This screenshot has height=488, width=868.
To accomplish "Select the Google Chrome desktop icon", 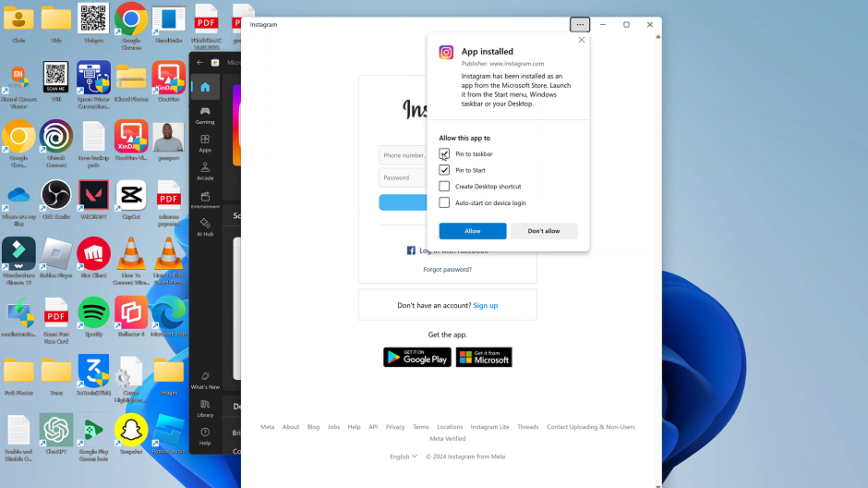I will click(x=131, y=26).
